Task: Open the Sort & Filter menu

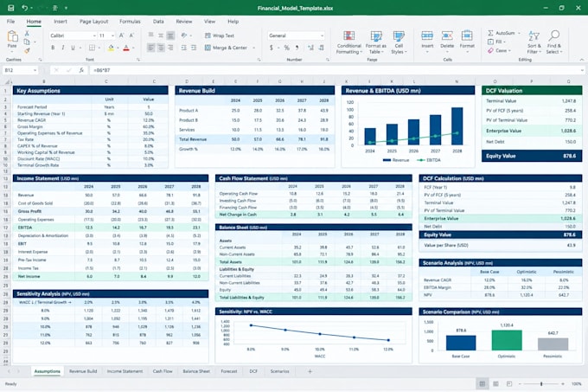Action: coord(534,42)
